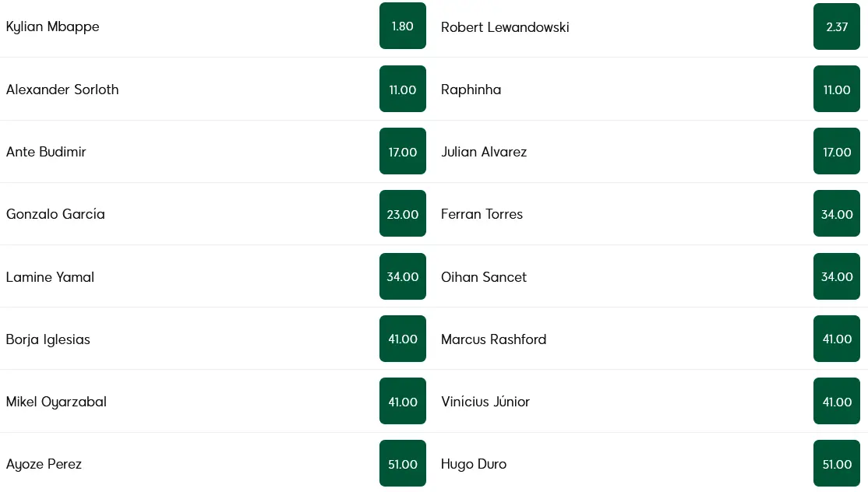868x492 pixels.
Task: Choose Raphinha's 11.00 odds button
Action: coord(836,90)
